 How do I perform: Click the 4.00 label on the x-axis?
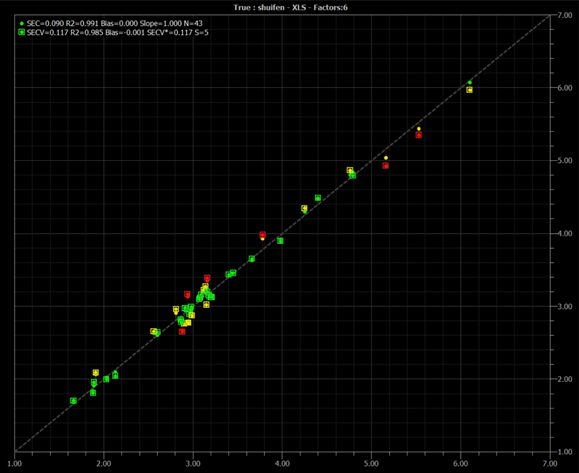pyautogui.click(x=282, y=464)
